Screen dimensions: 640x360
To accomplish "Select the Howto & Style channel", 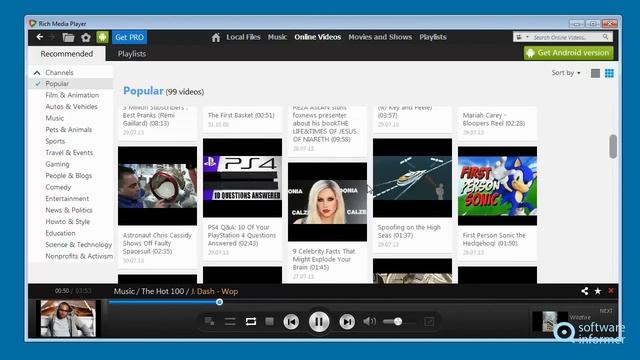I will click(68, 221).
